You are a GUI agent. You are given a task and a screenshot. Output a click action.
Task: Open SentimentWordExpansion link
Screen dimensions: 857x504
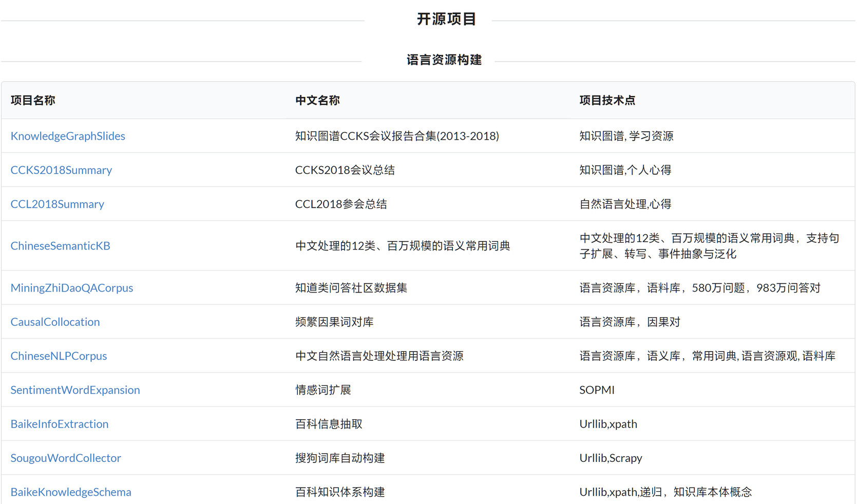click(x=75, y=390)
